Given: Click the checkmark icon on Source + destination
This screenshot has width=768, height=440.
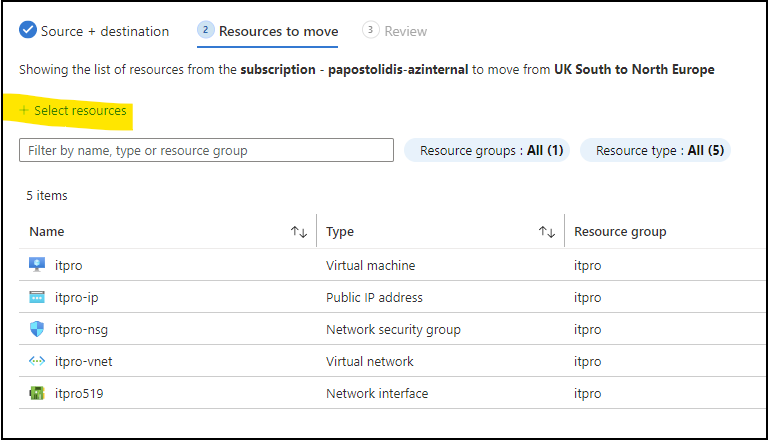Looking at the screenshot, I should click(x=28, y=30).
